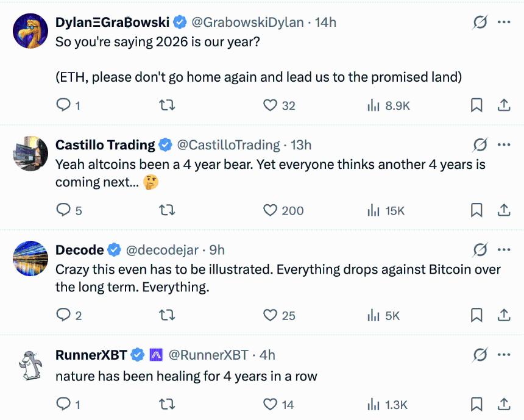524x420 pixels.
Task: Open Castillo Trading's profile picture
Action: point(30,154)
